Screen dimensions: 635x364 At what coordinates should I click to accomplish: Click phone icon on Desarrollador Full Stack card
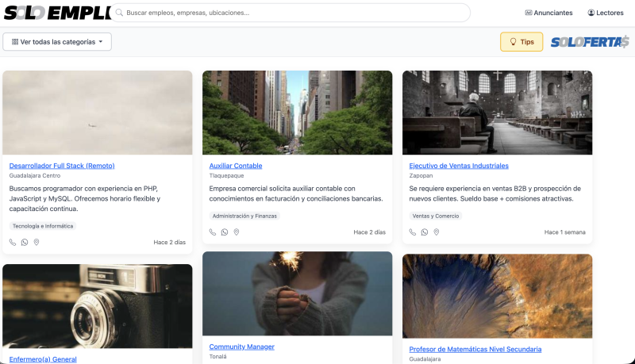pyautogui.click(x=13, y=242)
